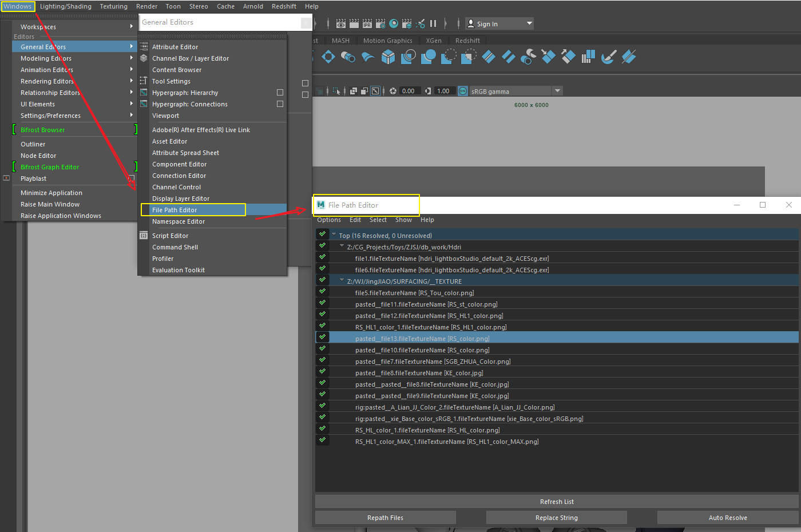Click the gamma value field 1.00

point(443,91)
